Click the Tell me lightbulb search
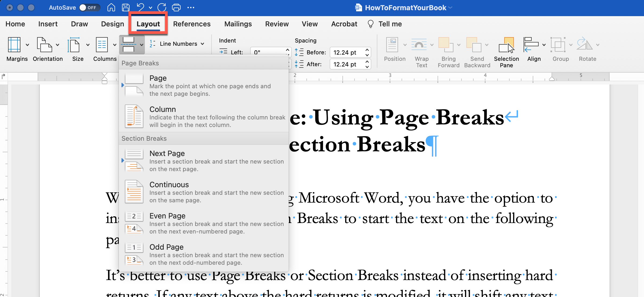Image resolution: width=644 pixels, height=297 pixels. 385,24
